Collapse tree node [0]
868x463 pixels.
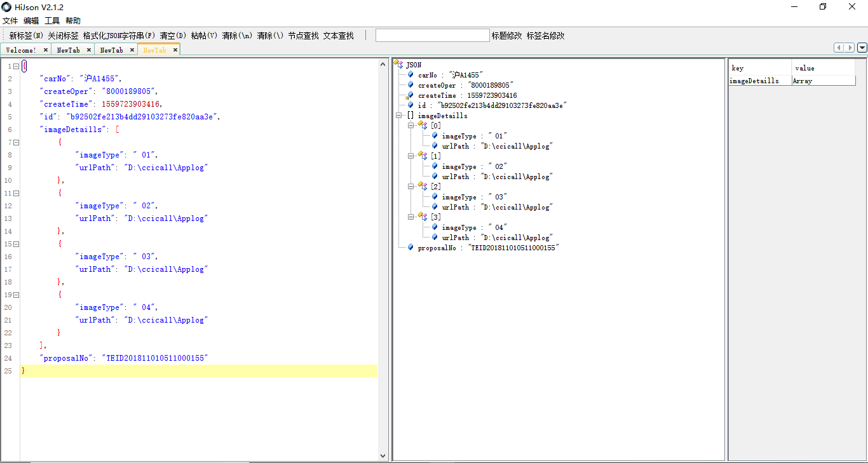[411, 126]
